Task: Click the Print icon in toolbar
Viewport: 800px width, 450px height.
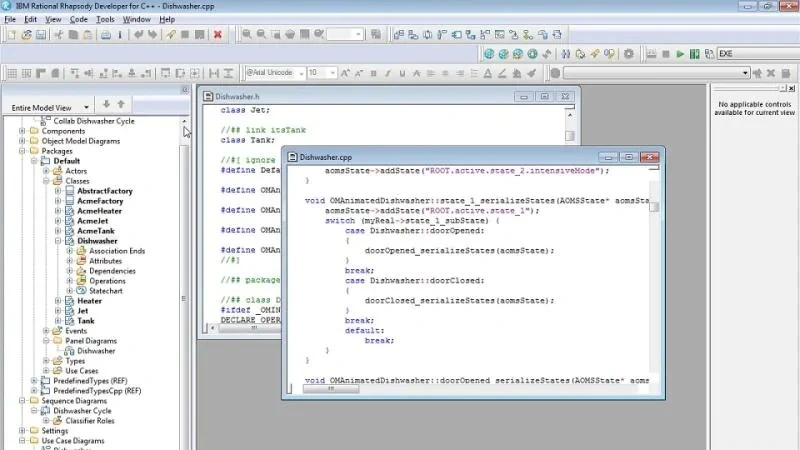Action: pyautogui.click(x=105, y=34)
